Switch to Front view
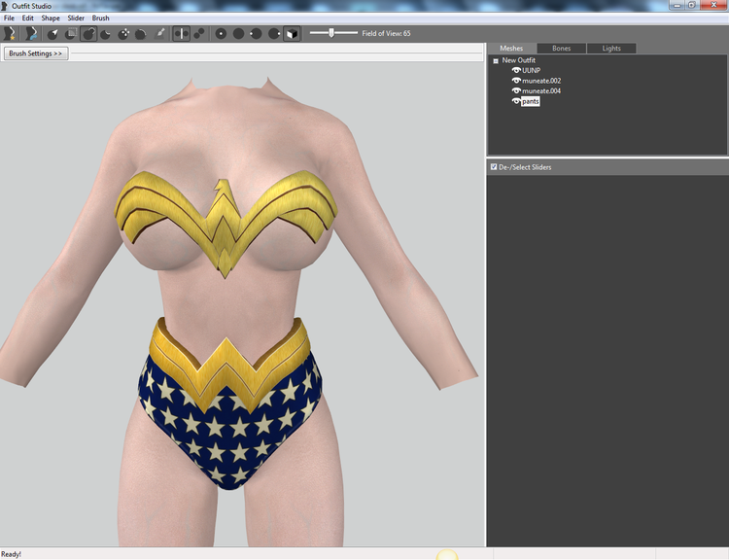The image size is (729, 560). click(x=221, y=33)
